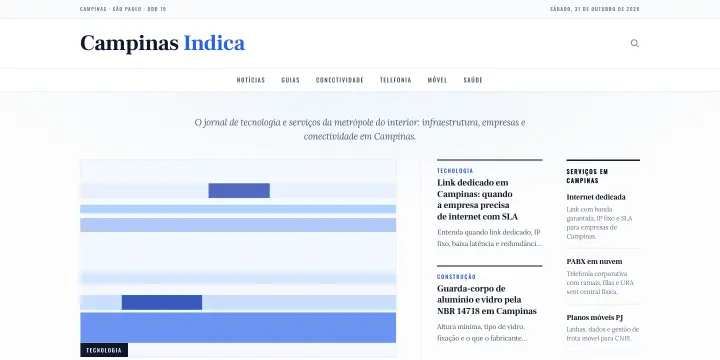Click description 'Telefonia corporativa com ramais'
The height and width of the screenshot is (360, 720).
click(600, 282)
